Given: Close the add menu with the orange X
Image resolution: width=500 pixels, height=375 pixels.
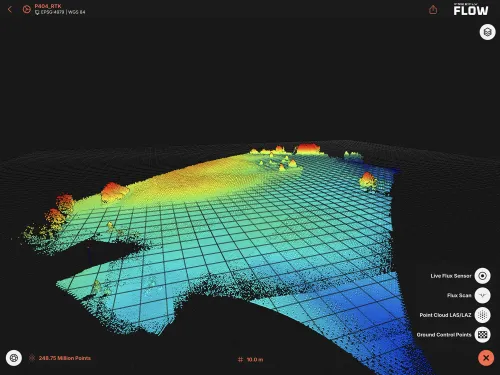Looking at the screenshot, I should click(x=486, y=358).
